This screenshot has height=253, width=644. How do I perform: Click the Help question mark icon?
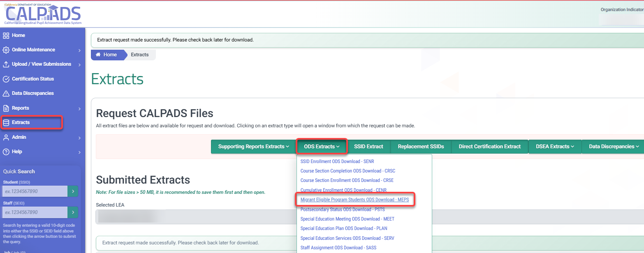point(6,152)
